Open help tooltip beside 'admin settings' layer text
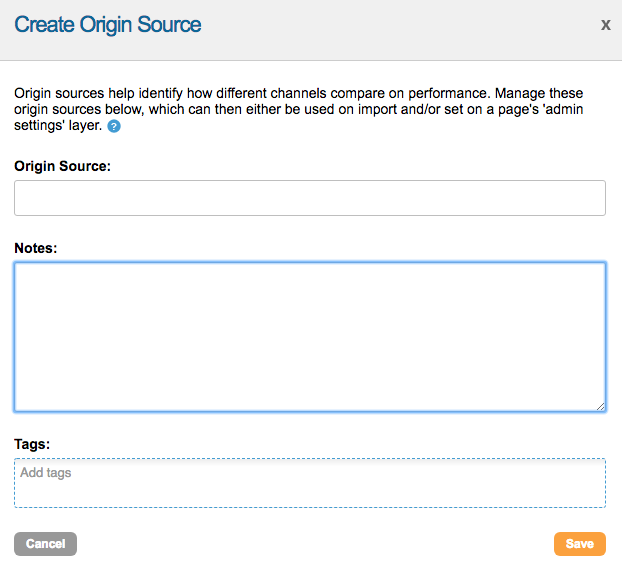622x572 pixels. click(114, 127)
